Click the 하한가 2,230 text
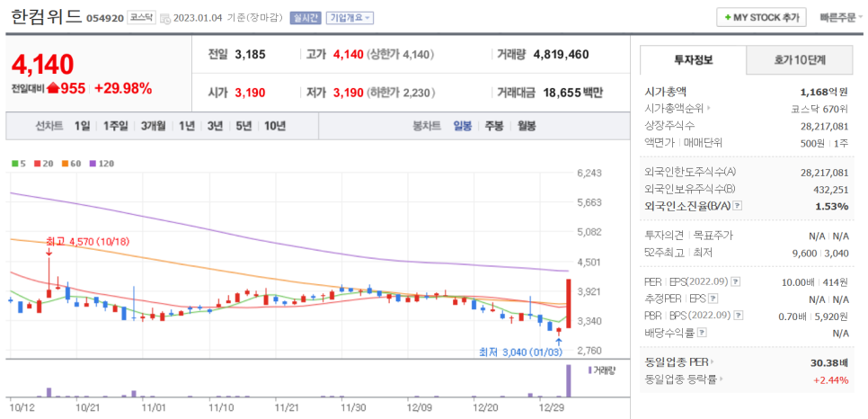Image resolution: width=868 pixels, height=419 pixels. coord(400,93)
